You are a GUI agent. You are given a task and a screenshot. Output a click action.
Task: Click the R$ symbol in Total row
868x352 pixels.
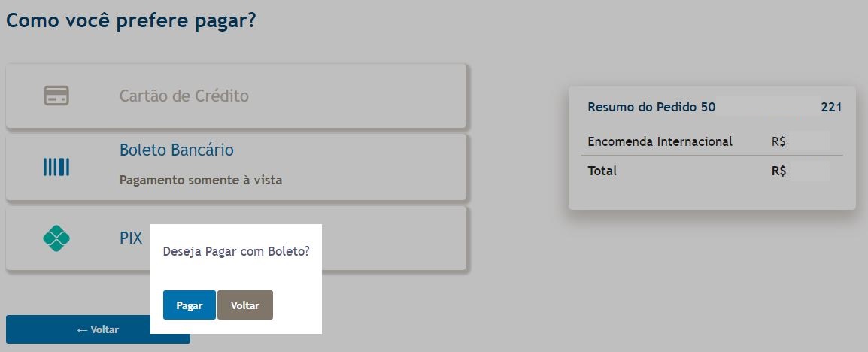pyautogui.click(x=778, y=171)
